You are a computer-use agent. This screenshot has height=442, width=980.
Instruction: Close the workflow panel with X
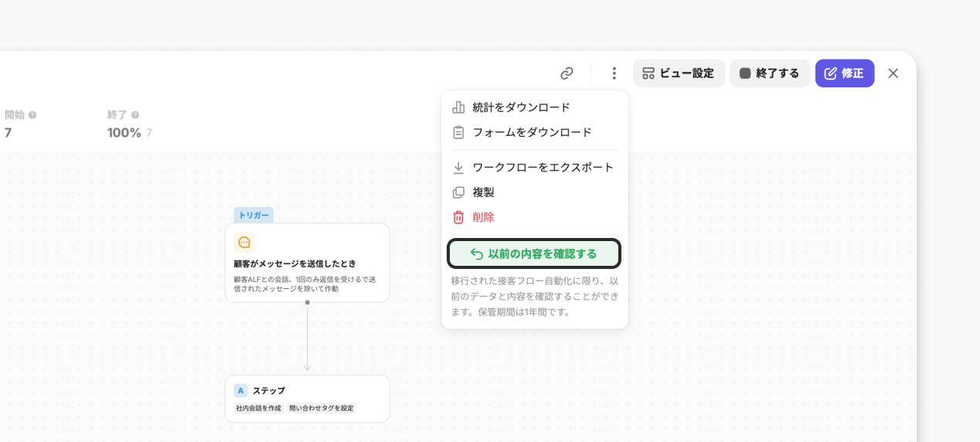coord(893,73)
